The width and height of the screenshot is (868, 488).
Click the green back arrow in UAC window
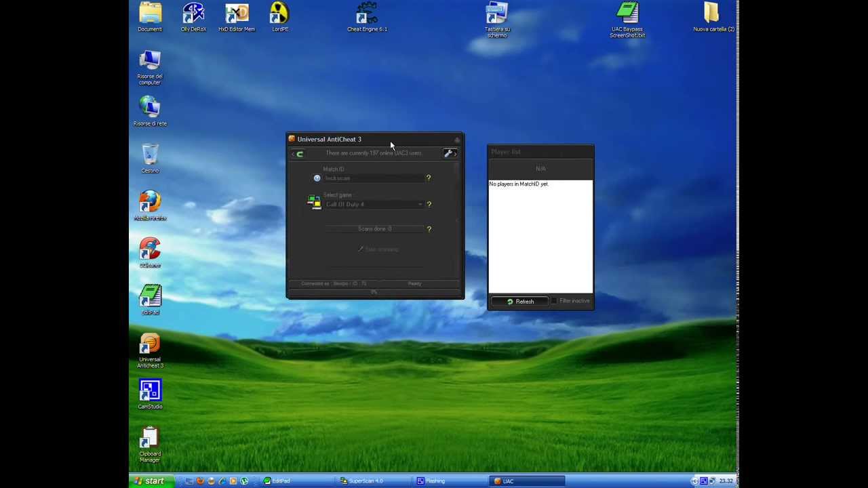pyautogui.click(x=299, y=154)
